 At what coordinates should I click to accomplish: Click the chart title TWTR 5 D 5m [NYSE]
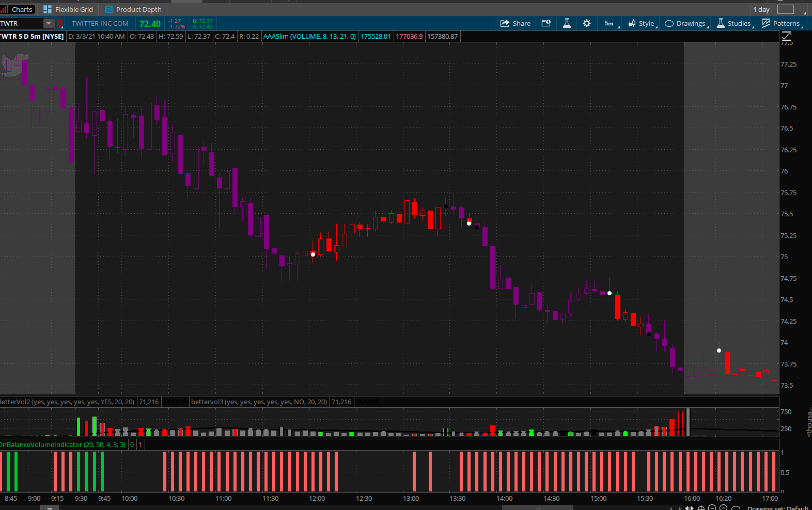(x=32, y=37)
